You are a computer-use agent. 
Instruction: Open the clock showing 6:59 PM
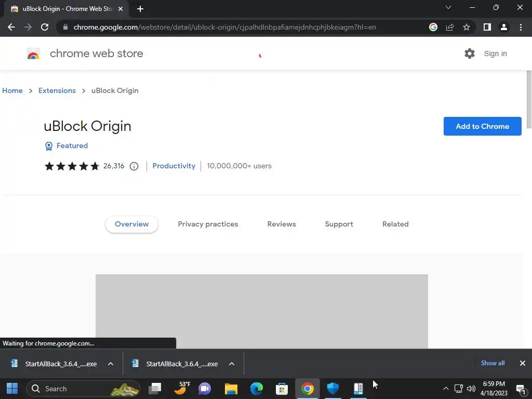494,389
